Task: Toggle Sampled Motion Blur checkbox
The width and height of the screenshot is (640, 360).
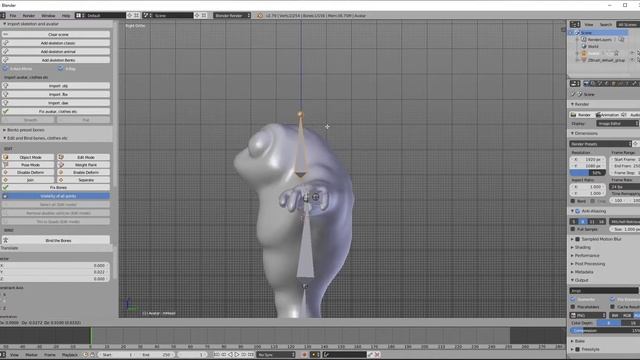Action: [578, 239]
